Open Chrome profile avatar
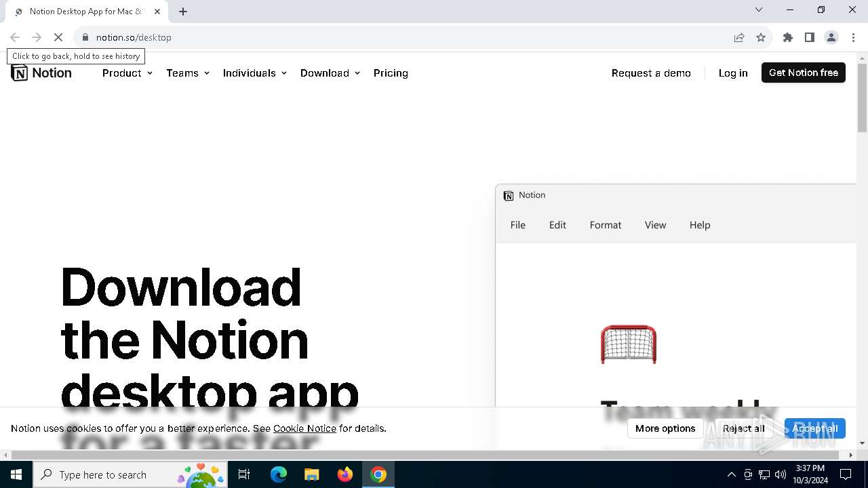Screen dimensions: 868x488 pyautogui.click(x=831, y=37)
